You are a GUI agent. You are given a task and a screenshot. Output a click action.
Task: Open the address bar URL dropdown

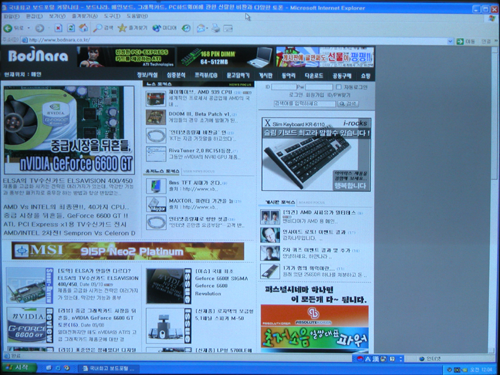point(450,41)
